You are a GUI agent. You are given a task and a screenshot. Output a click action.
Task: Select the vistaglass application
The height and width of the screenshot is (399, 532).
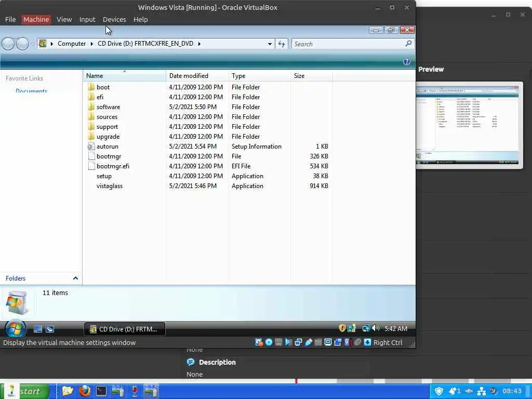tap(109, 186)
